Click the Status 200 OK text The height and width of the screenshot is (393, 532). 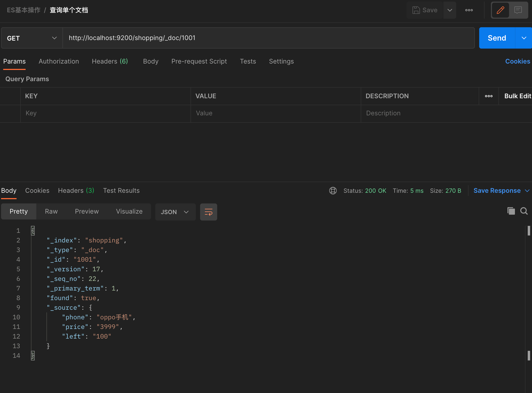[x=365, y=191]
